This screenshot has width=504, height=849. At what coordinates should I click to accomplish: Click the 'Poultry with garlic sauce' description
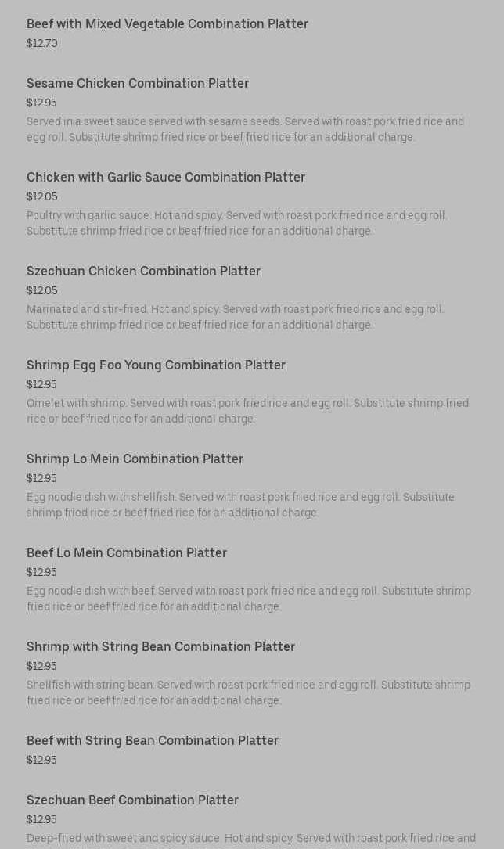point(236,223)
